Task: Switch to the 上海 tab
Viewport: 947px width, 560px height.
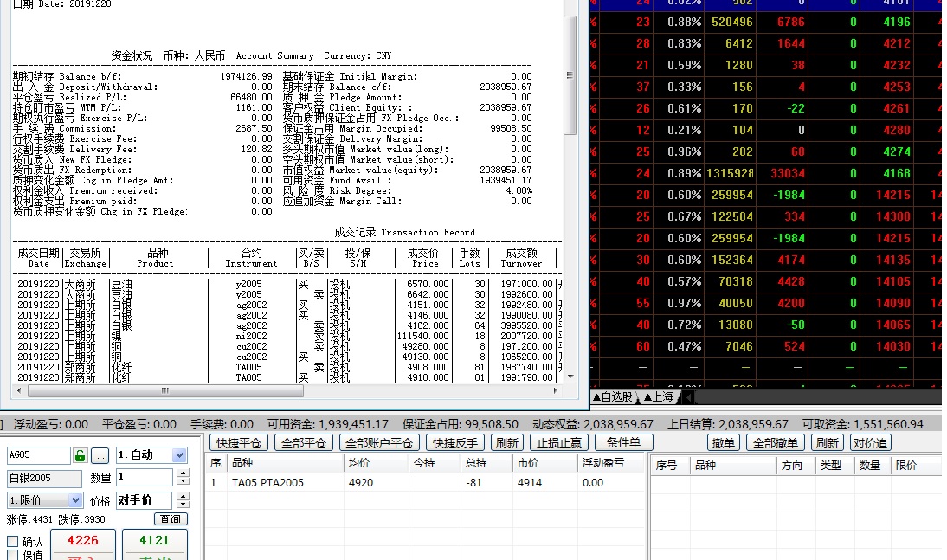Action: [x=658, y=397]
